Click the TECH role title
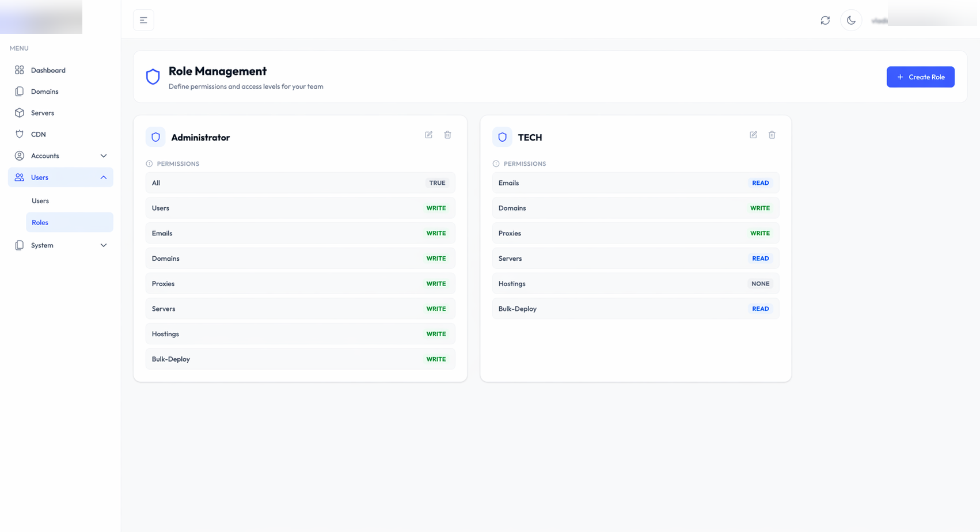 [x=530, y=138]
